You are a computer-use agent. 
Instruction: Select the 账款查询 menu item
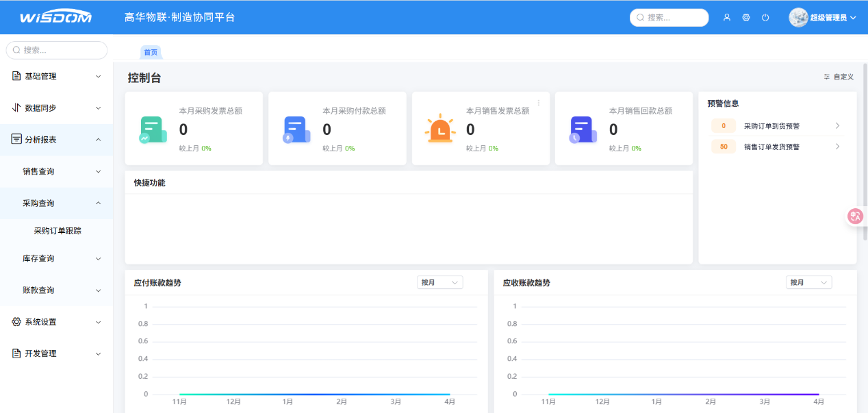click(57, 290)
